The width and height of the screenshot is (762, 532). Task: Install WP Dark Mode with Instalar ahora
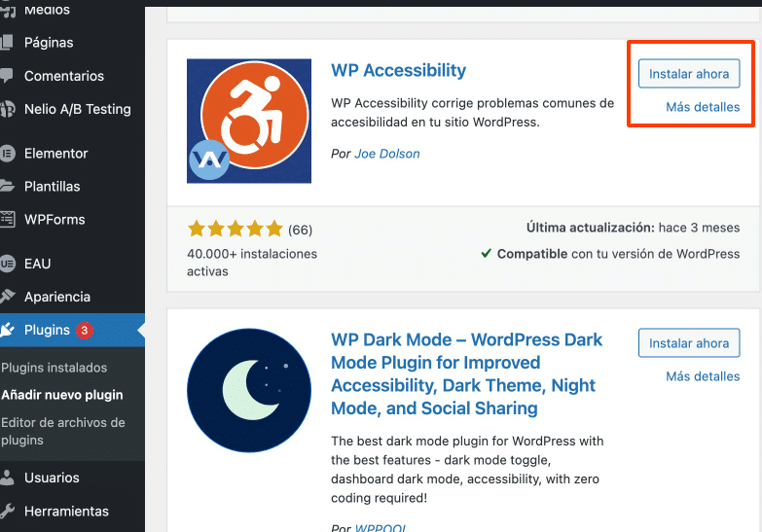click(x=689, y=343)
